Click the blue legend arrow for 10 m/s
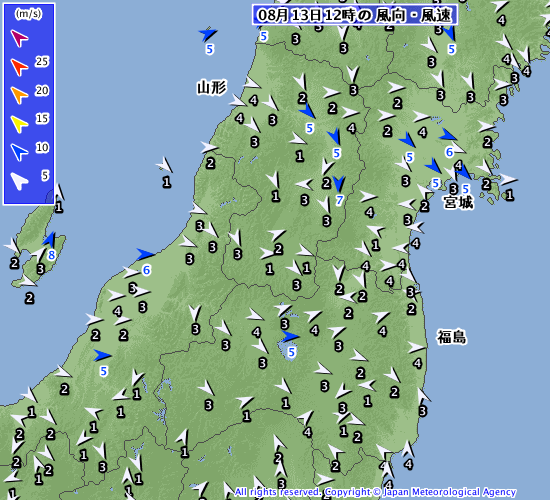The image size is (550, 500). tap(19, 152)
